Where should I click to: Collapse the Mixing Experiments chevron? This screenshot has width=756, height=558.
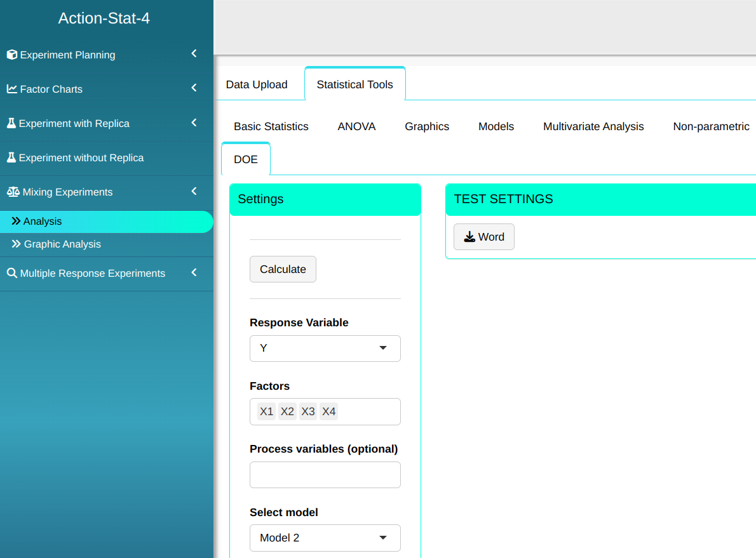(194, 191)
